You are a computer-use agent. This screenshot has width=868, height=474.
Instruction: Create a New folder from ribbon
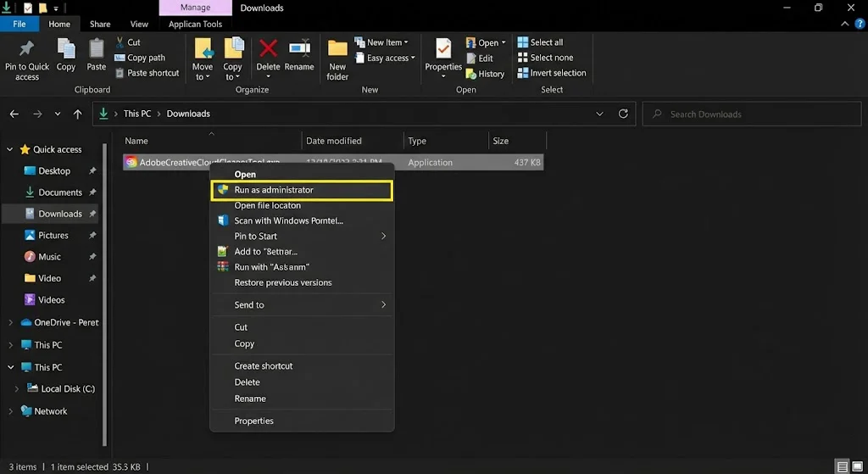[x=337, y=49]
